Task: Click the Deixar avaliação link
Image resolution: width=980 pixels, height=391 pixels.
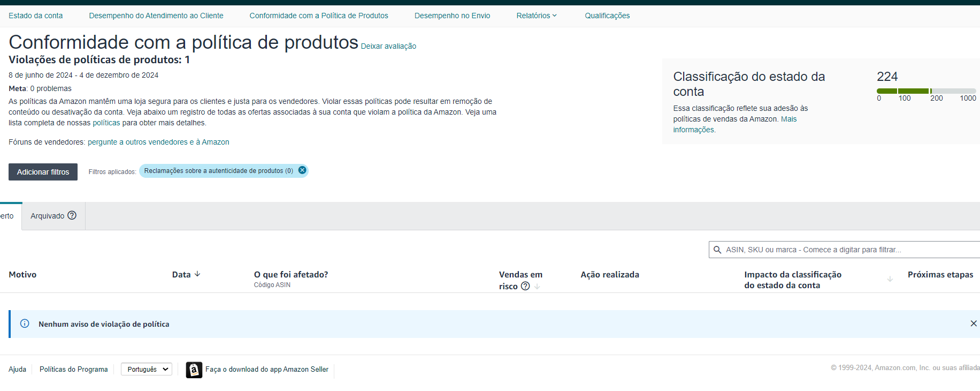Action: coord(388,46)
